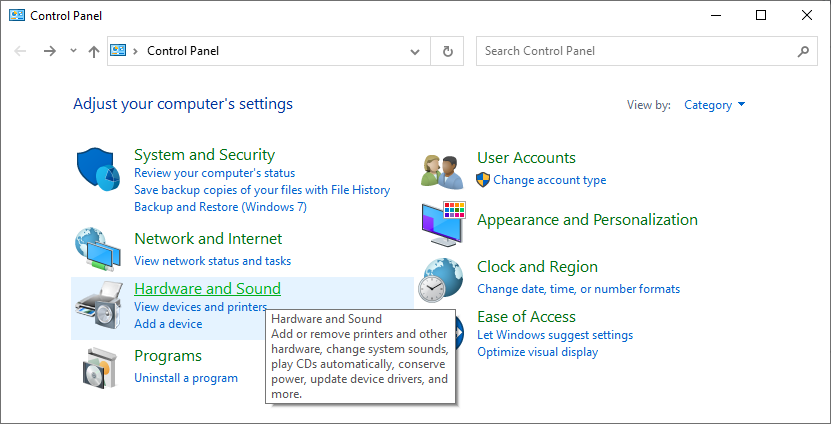Open the address bar history dropdown
Screen dimensions: 831x424
(x=416, y=51)
